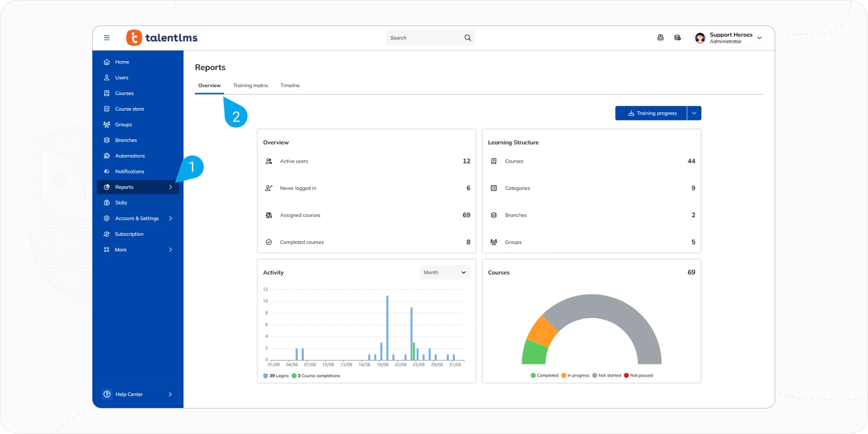Image resolution: width=868 pixels, height=434 pixels.
Task: Click the More grid icon
Action: [107, 250]
